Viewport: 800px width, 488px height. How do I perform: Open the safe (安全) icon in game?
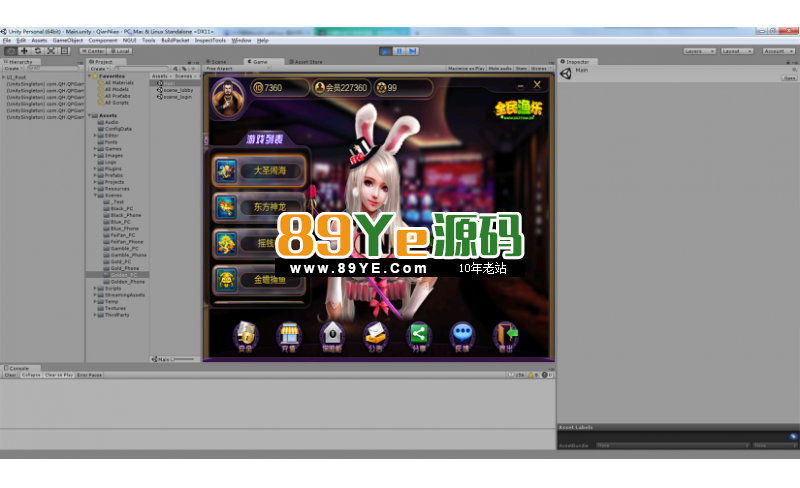point(245,337)
